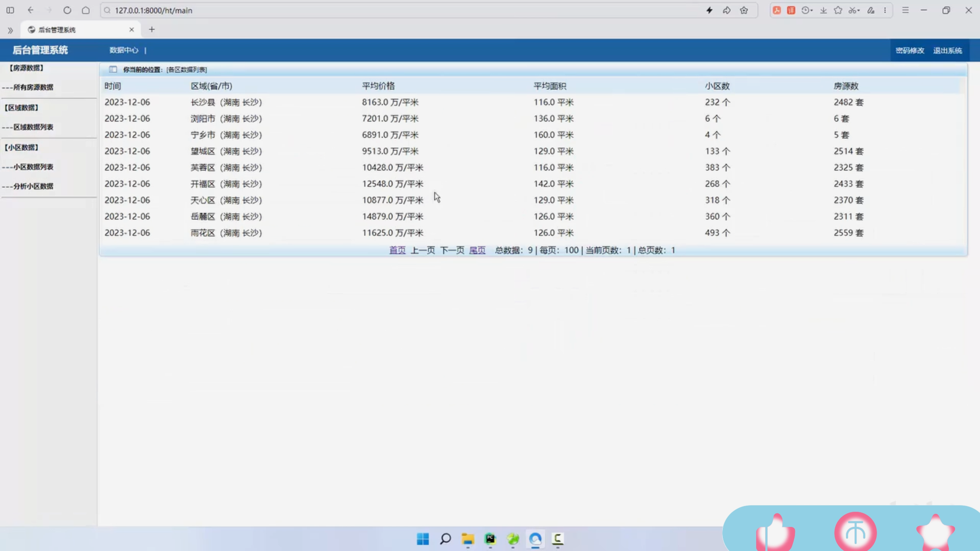
Task: Open the downloads arrow icon
Action: point(823,10)
